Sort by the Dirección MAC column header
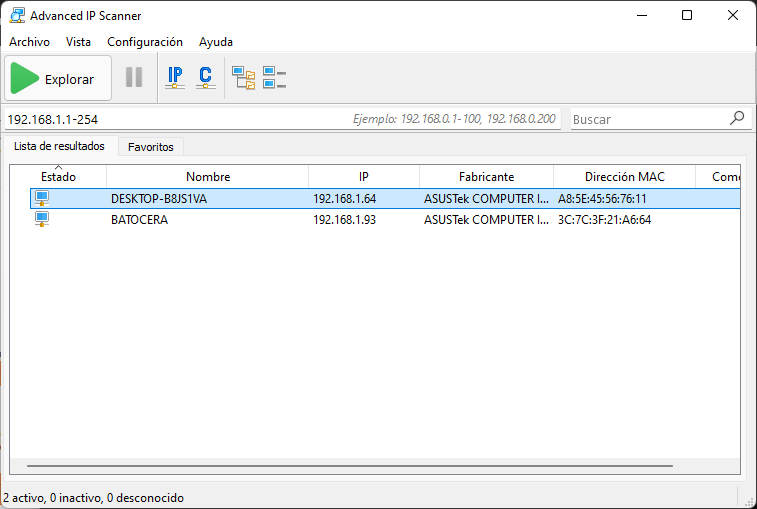This screenshot has height=509, width=757. pyautogui.click(x=624, y=177)
